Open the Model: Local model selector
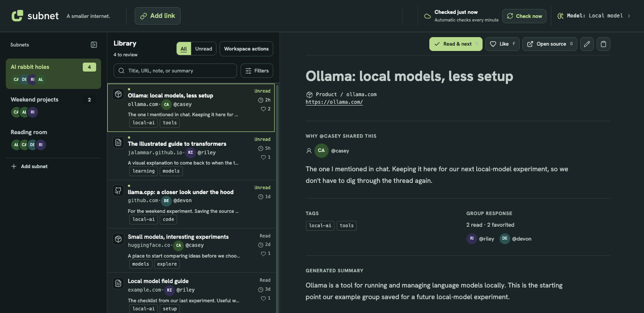Image resolution: width=644 pixels, height=313 pixels. [593, 16]
